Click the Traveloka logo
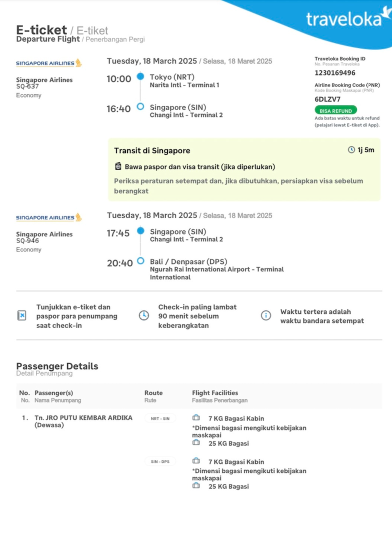The width and height of the screenshot is (392, 540). pyautogui.click(x=348, y=19)
